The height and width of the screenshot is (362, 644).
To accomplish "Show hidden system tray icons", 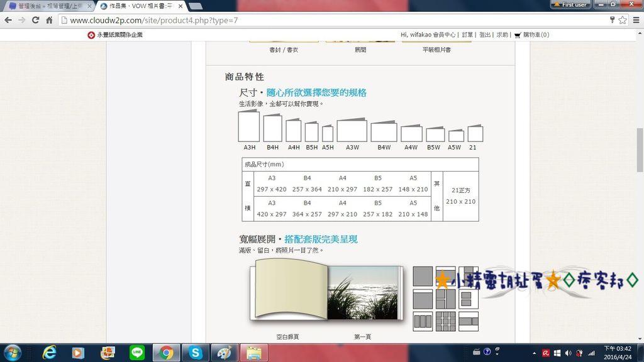I will point(534,353).
